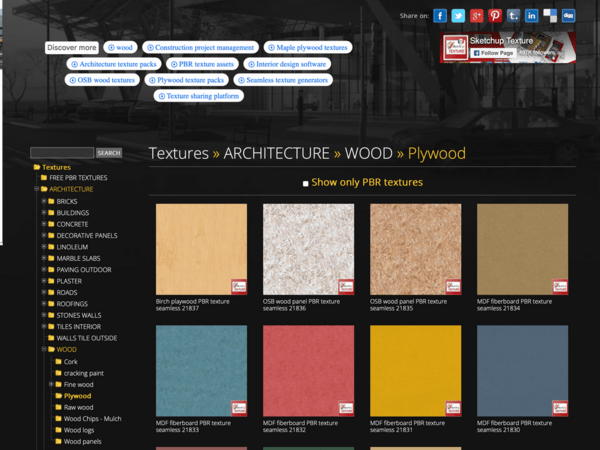Open Cork category in sidebar
The height and width of the screenshot is (450, 600).
(71, 361)
